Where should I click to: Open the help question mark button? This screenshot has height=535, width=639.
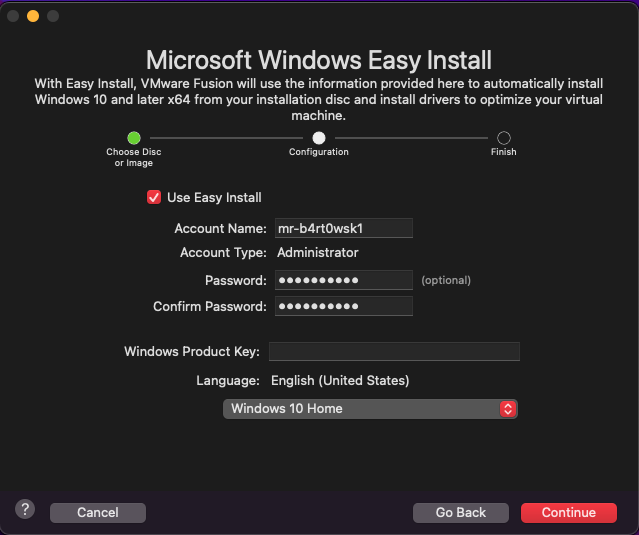coord(25,509)
